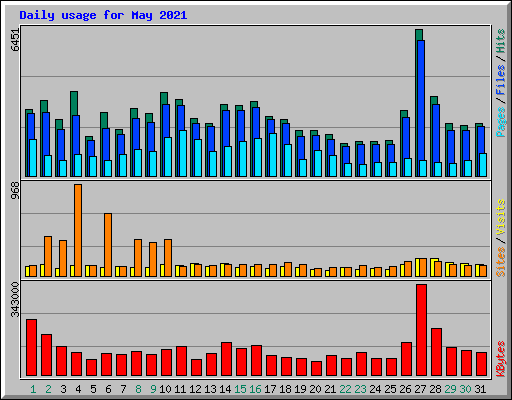This screenshot has height=400, width=512.
Task: Click the red KBytes bar for day 14
Action: tap(226, 359)
